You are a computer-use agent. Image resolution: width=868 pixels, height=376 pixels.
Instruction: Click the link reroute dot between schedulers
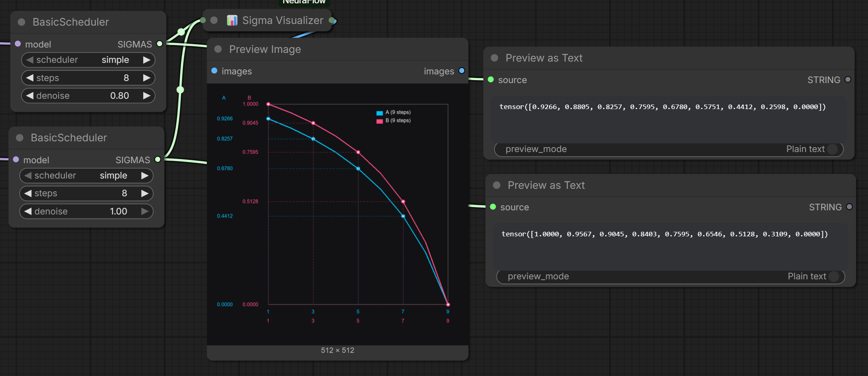pyautogui.click(x=180, y=90)
